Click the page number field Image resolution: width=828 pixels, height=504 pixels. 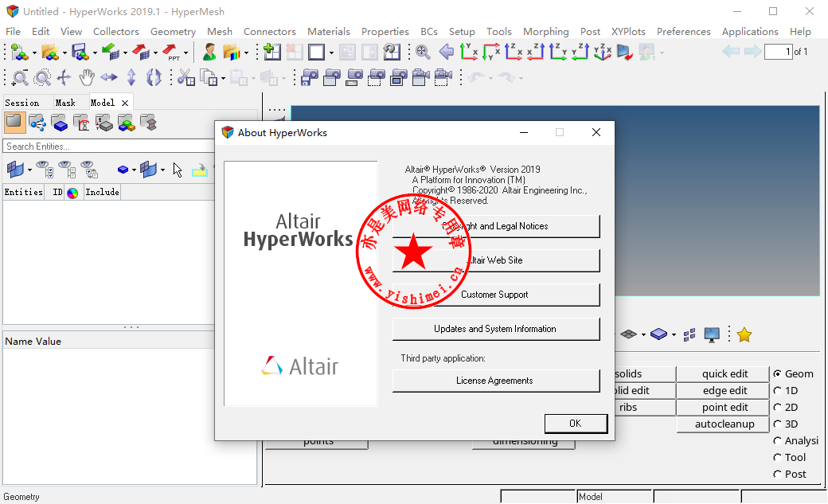click(778, 51)
